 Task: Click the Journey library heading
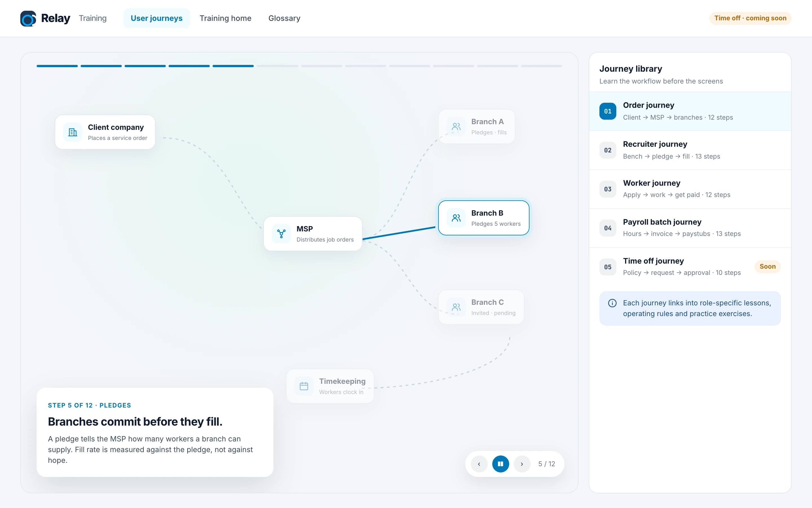click(630, 69)
